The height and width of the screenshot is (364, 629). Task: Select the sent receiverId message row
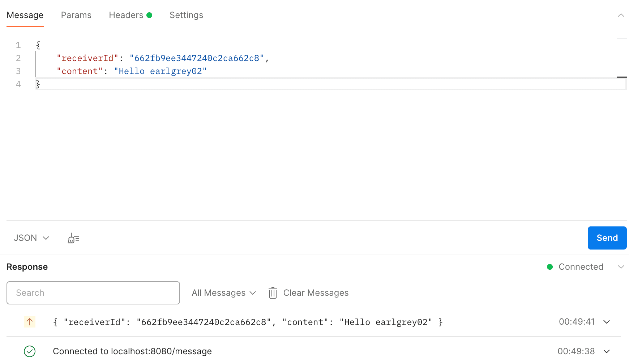tap(314, 322)
